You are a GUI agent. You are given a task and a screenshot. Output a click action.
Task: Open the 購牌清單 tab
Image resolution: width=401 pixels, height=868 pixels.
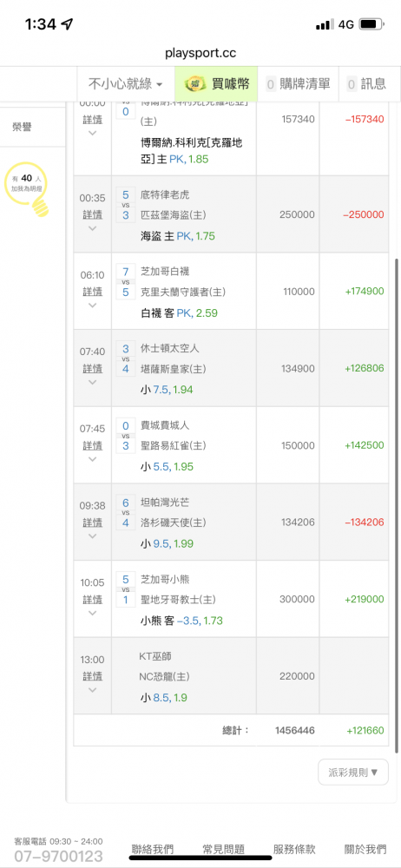point(299,84)
